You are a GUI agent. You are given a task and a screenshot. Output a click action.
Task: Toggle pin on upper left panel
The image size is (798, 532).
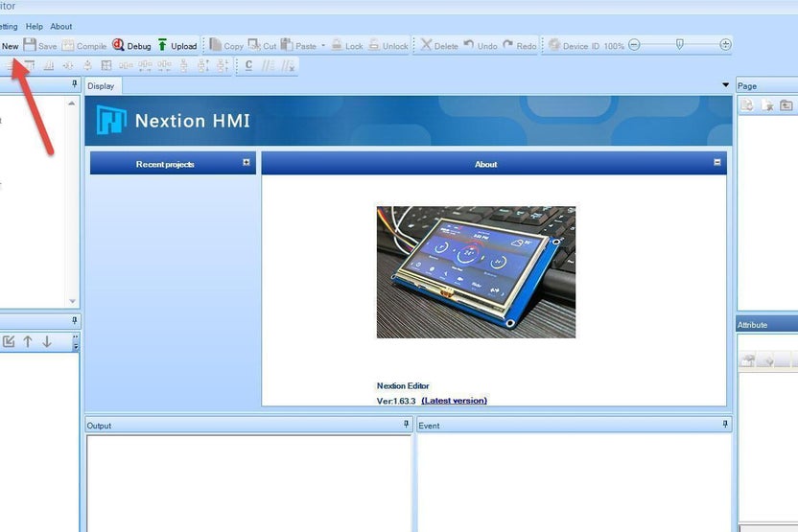[x=74, y=84]
